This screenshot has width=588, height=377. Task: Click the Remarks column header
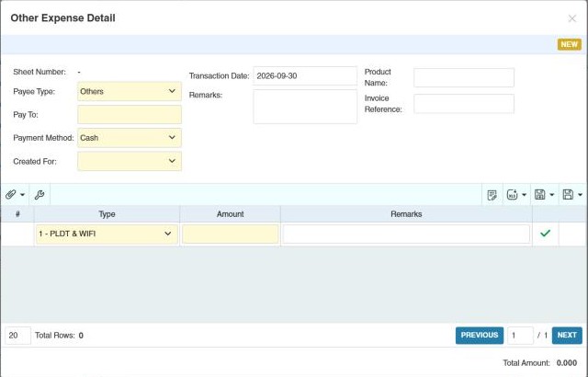406,214
